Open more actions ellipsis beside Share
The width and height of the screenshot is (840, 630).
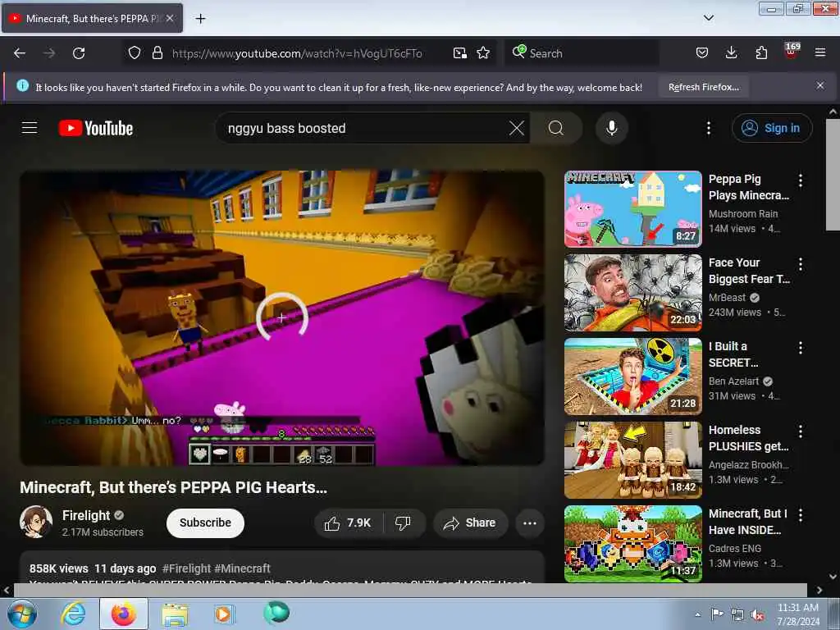529,523
